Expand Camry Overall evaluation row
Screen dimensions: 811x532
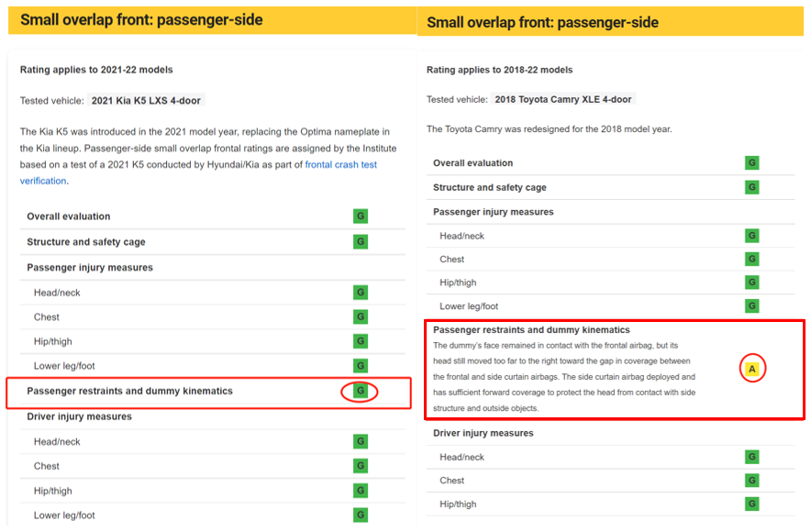coord(610,163)
